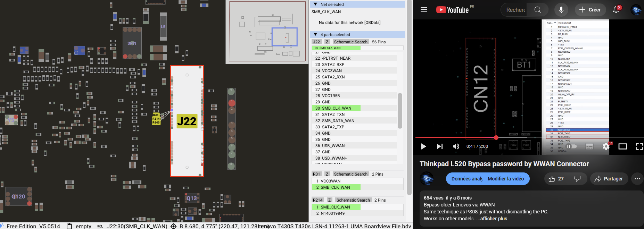Screen dimensions: 644x229
Task: Go to the YouTube home logo
Action: coord(453,10)
